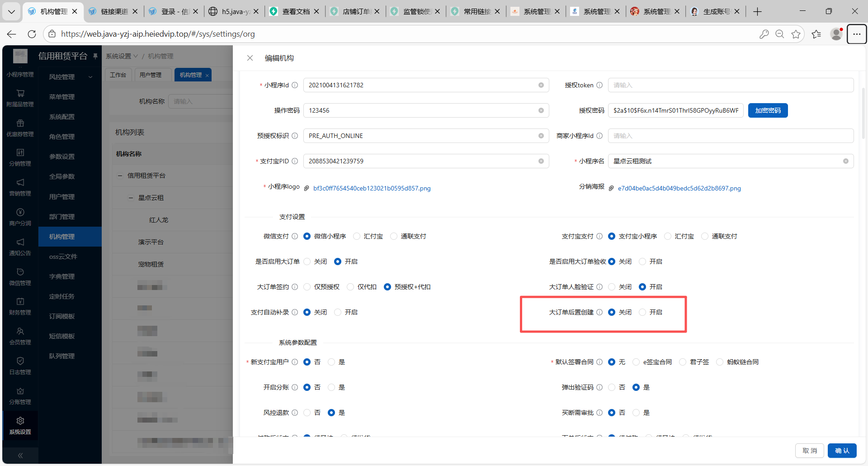This screenshot has height=466, width=868.
Task: Close the 编辑机构 drawer with X icon
Action: (250, 58)
